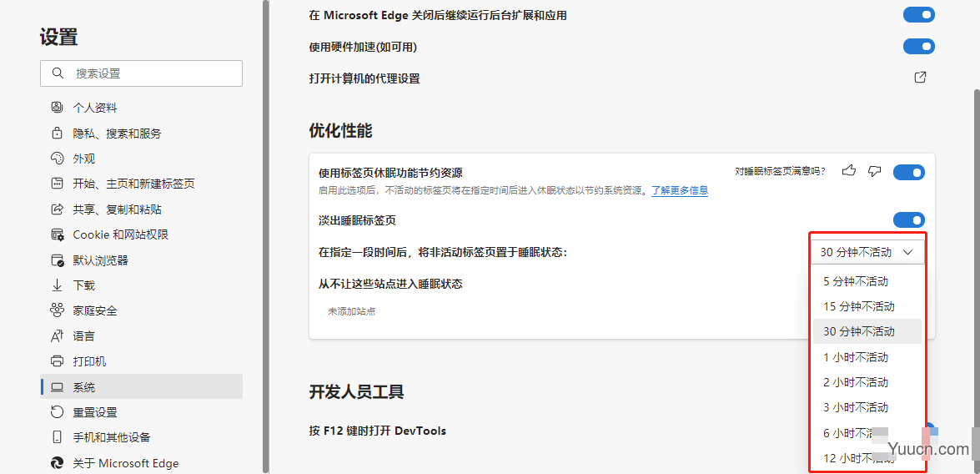Open 了解更多信息 link

tap(680, 190)
